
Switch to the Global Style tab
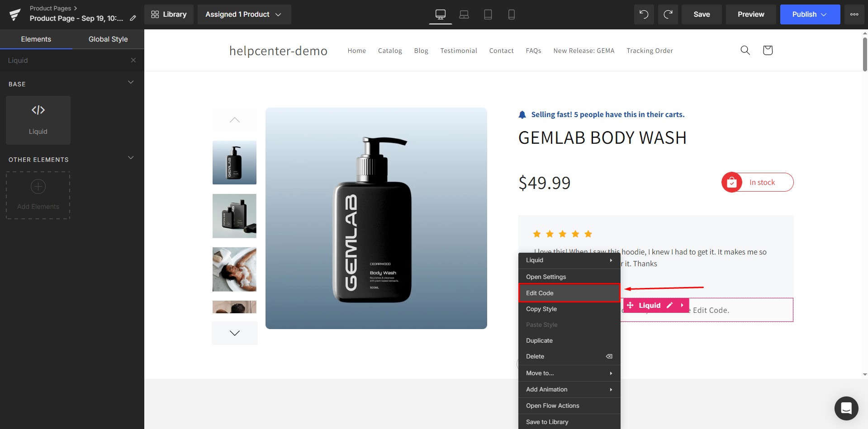tap(108, 39)
